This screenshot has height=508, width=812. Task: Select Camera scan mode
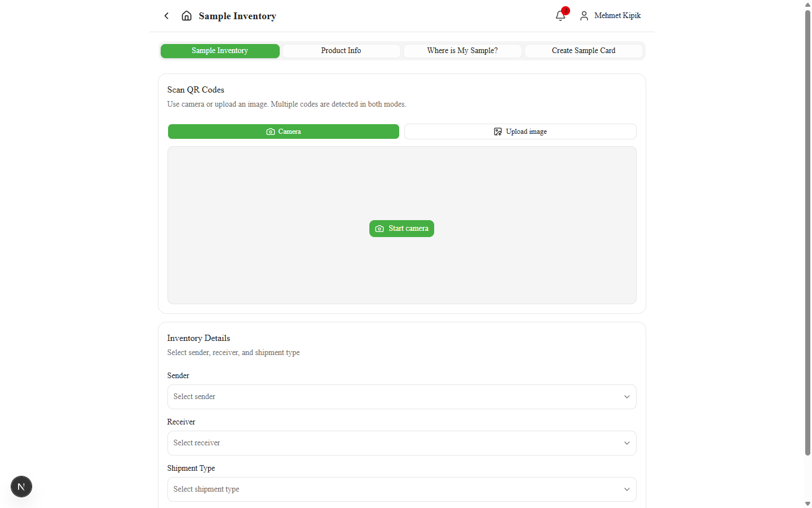click(x=284, y=132)
